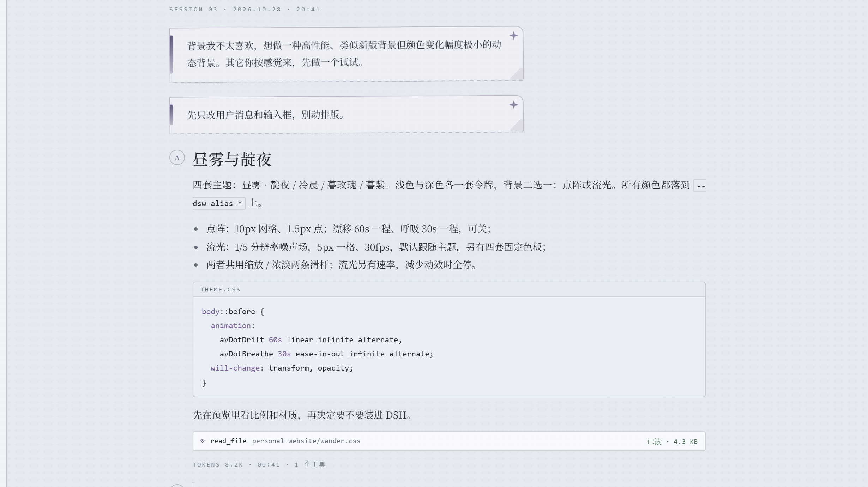
Task: Click paragraph '先在预览里看比例和材质'
Action: tap(302, 415)
